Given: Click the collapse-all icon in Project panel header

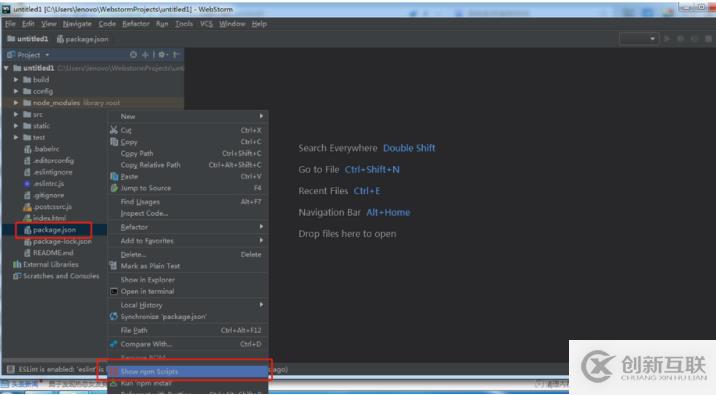Looking at the screenshot, I should pyautogui.click(x=145, y=55).
